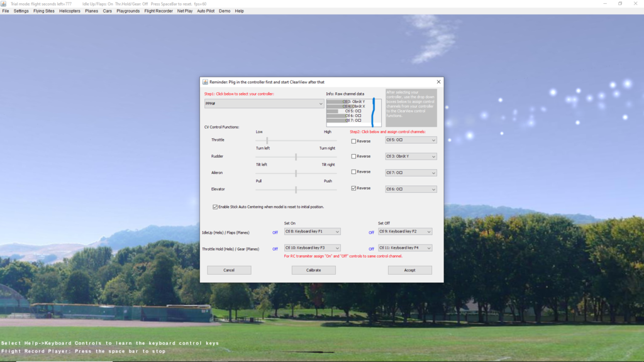The height and width of the screenshot is (362, 644).
Task: Click the Ctl 5 row in raw channel data
Action: [x=353, y=111]
